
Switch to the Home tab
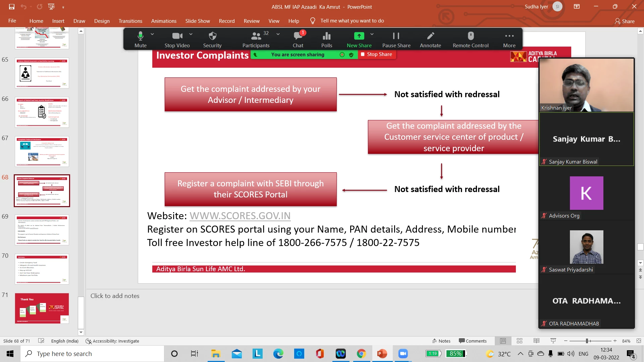(x=36, y=21)
